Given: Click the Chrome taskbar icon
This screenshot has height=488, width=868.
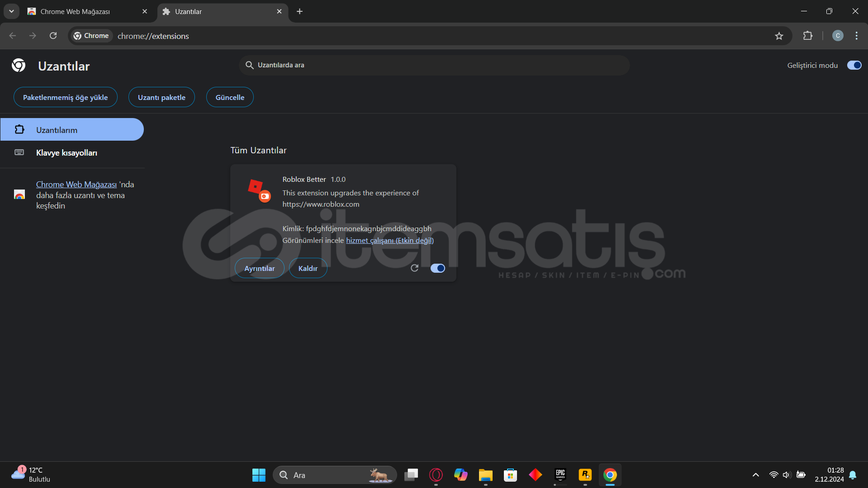Looking at the screenshot, I should point(610,475).
